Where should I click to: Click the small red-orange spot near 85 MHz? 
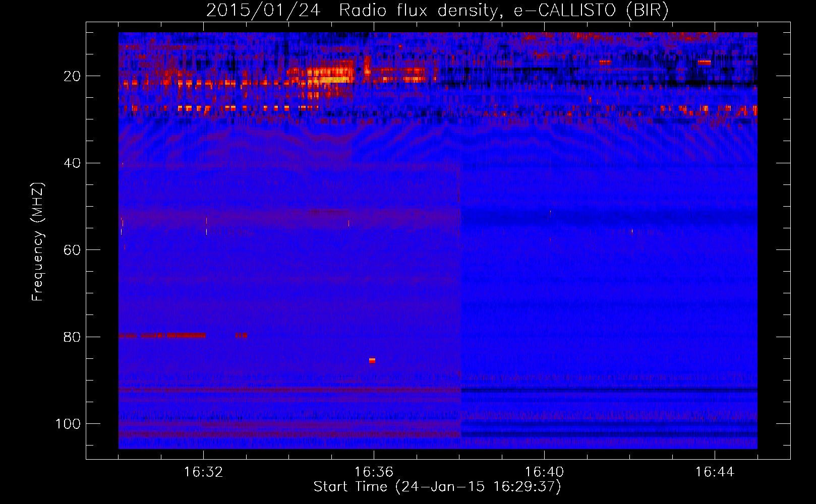372,360
